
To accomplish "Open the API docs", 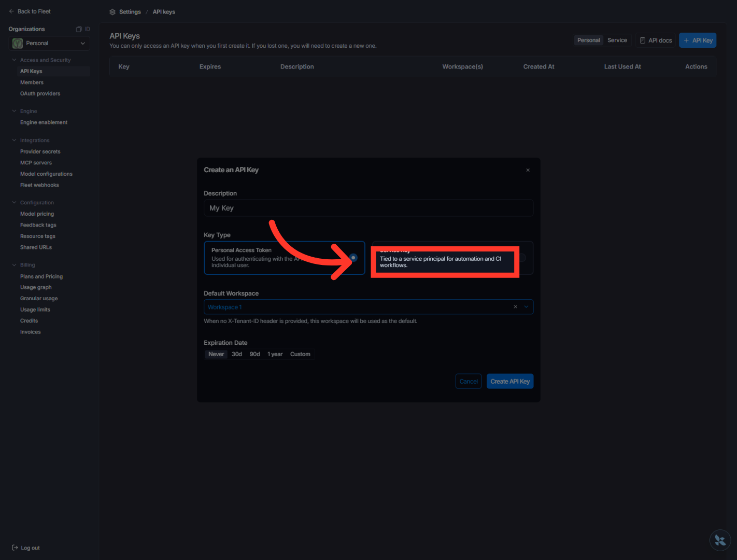I will pos(656,40).
